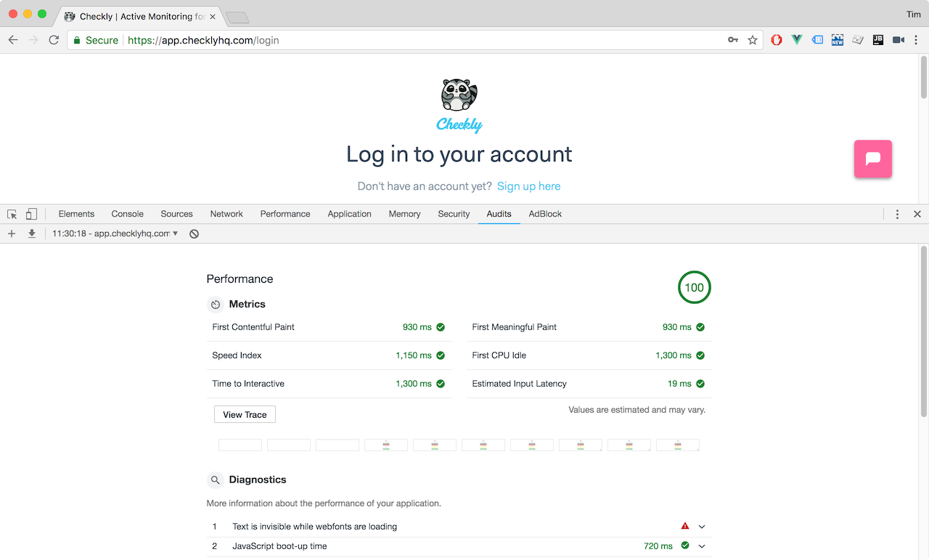The image size is (929, 560).
Task: Bookmark the page with the star icon
Action: tap(753, 40)
